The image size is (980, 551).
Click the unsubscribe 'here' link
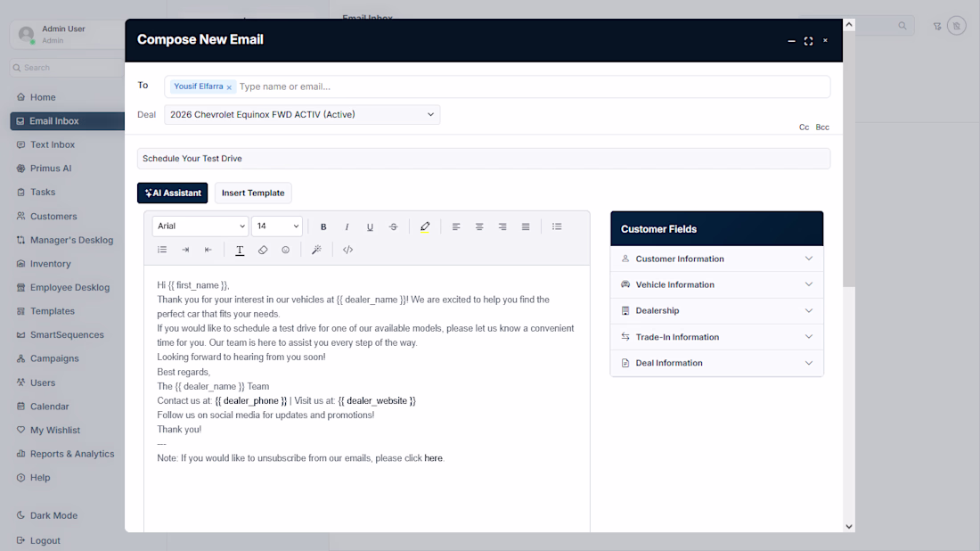click(433, 458)
